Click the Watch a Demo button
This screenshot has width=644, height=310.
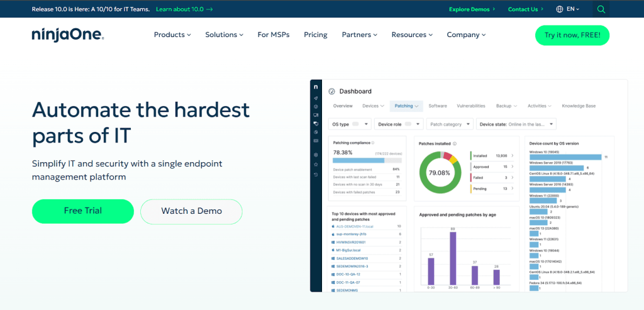pos(191,211)
